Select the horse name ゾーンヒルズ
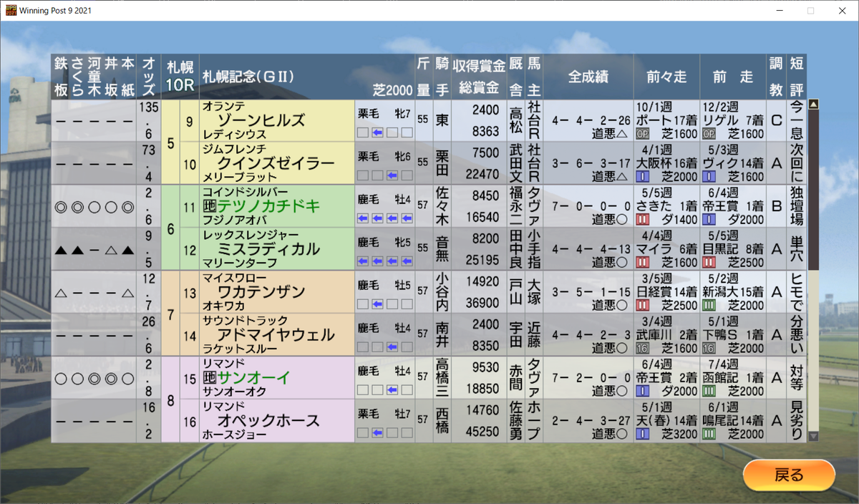This screenshot has width=859, height=504. [x=261, y=120]
